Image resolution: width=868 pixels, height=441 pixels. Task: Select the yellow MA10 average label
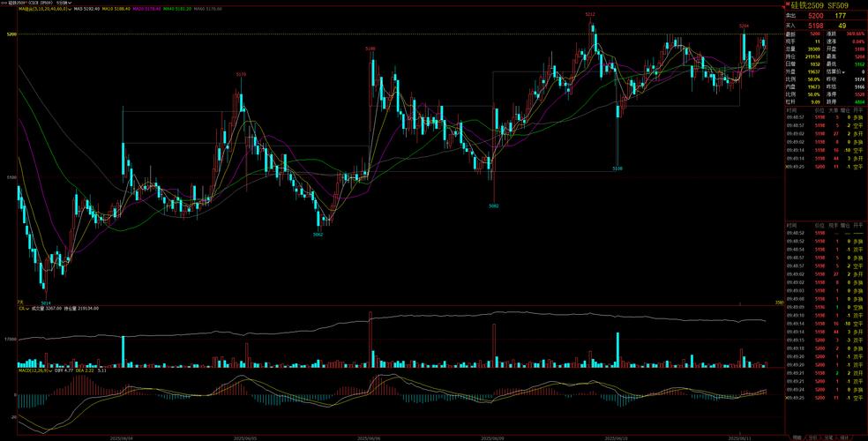pos(116,9)
